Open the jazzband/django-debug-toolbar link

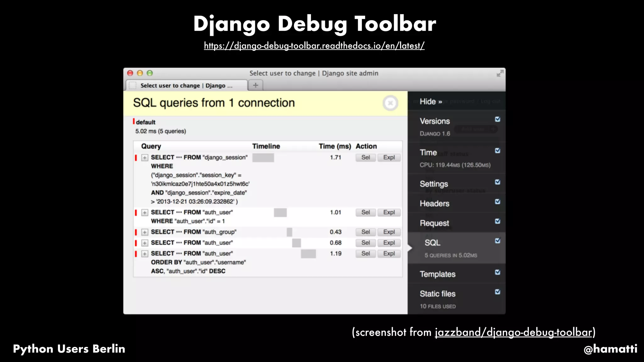(x=514, y=332)
